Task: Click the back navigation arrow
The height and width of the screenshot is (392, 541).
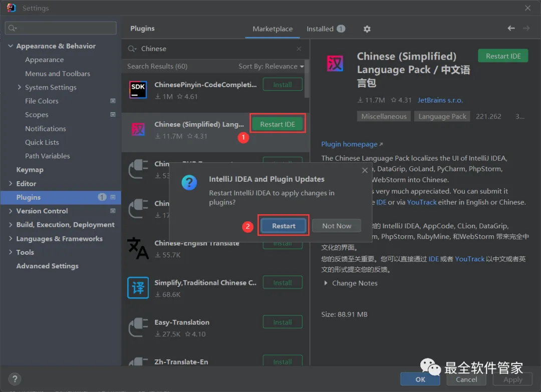Action: (511, 28)
